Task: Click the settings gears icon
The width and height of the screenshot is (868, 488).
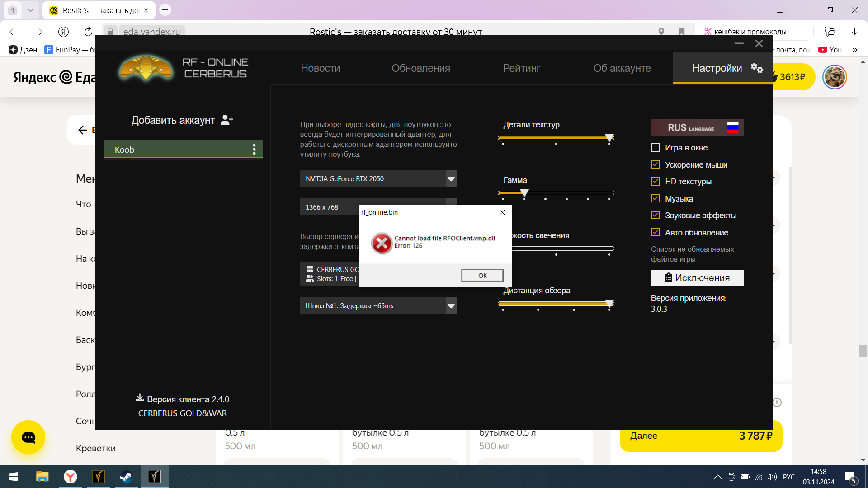Action: (757, 68)
